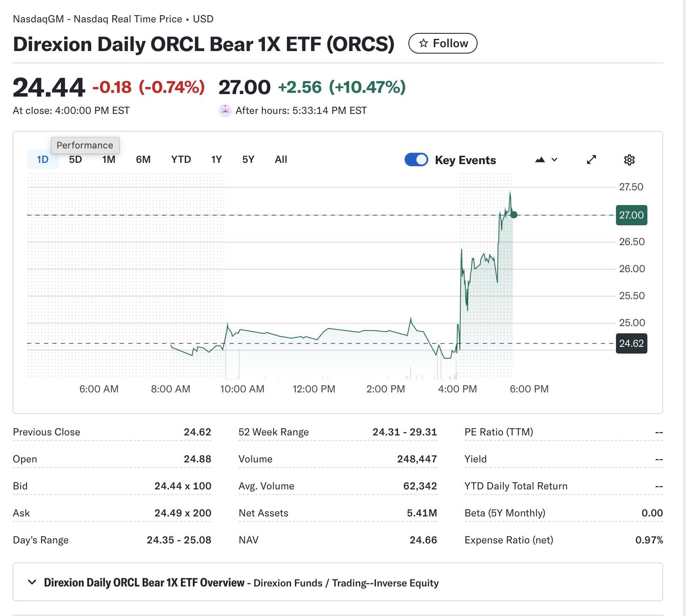This screenshot has width=686, height=616.
Task: Click the Follow button
Action: (443, 43)
